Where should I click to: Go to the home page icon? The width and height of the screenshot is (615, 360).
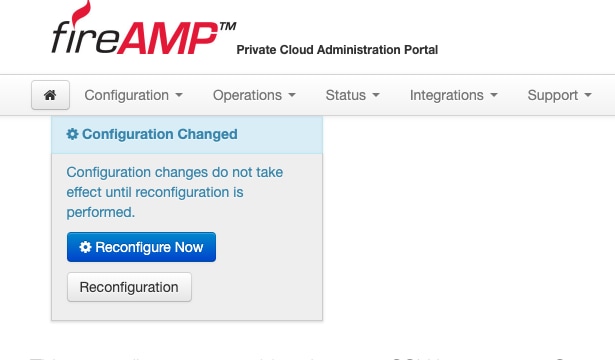[x=50, y=95]
